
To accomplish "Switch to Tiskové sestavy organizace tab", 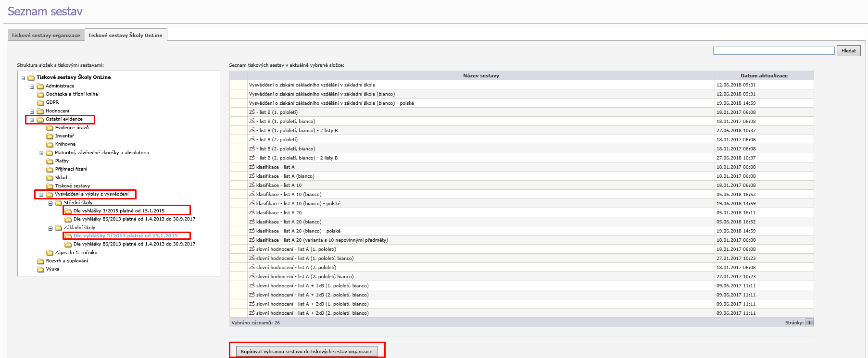I will (46, 35).
